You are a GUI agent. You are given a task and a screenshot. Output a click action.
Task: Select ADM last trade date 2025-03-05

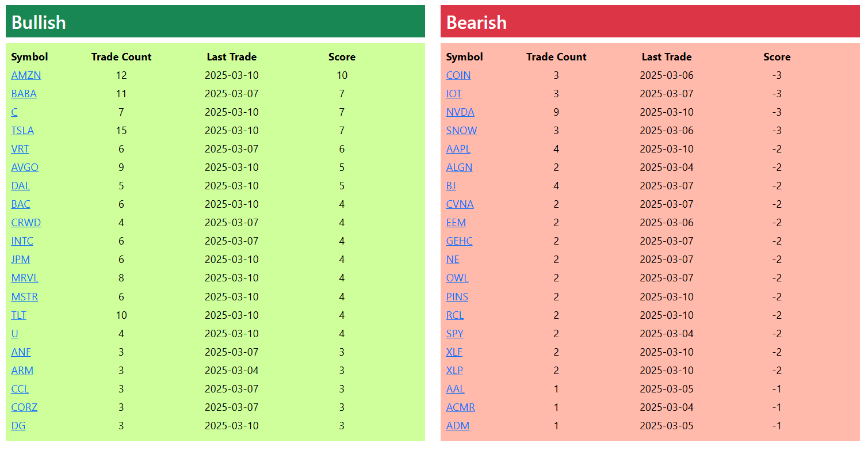[x=667, y=426]
